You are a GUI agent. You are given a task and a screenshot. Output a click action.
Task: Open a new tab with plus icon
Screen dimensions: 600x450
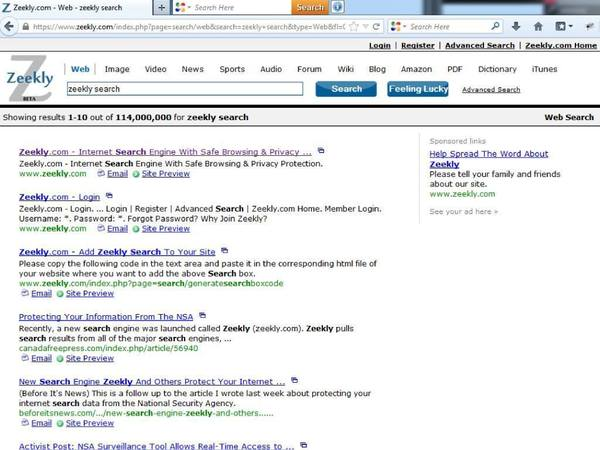pos(161,7)
